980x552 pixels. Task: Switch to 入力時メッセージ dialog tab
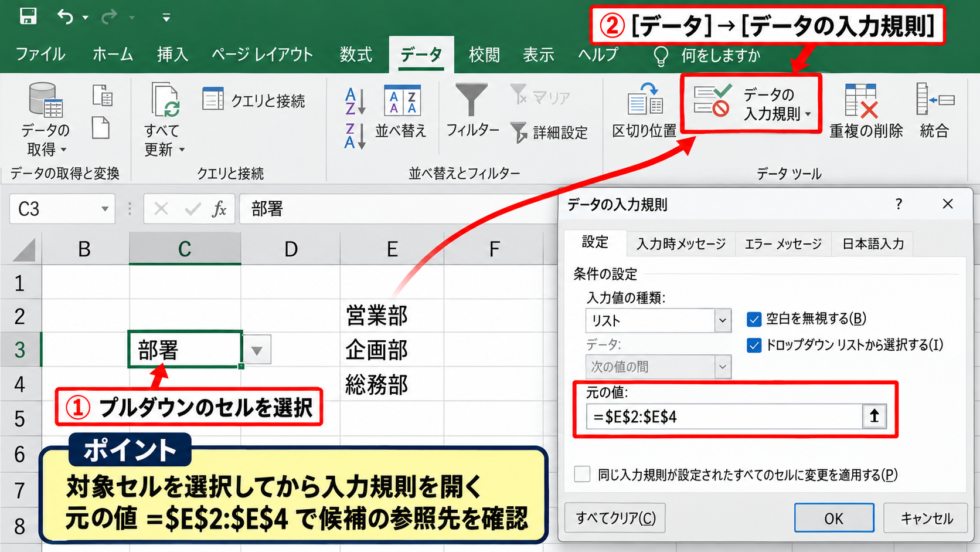(681, 243)
